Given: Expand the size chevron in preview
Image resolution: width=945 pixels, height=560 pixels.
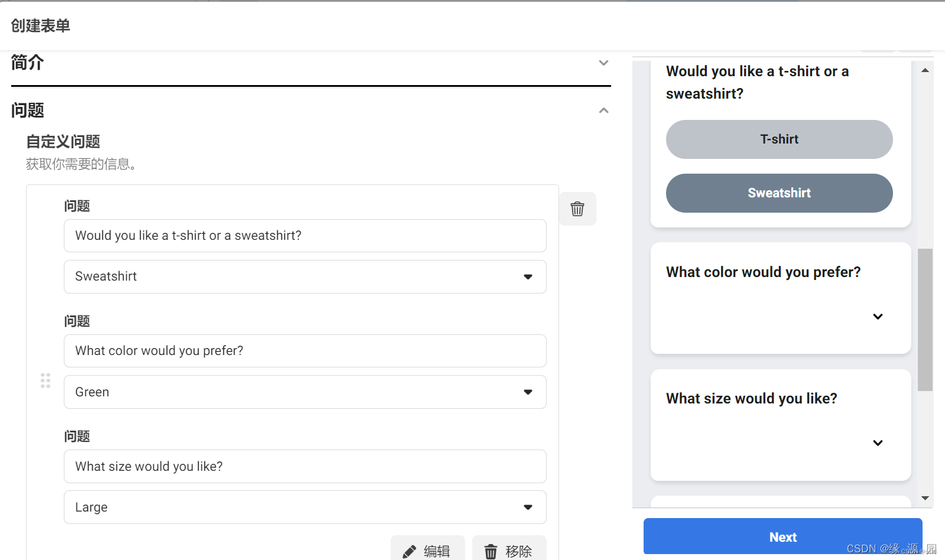Looking at the screenshot, I should coord(878,443).
